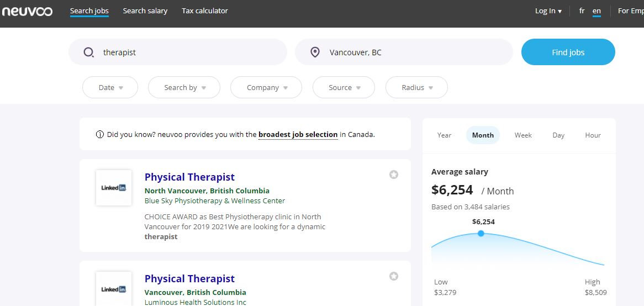Open the Search salary page
The width and height of the screenshot is (644, 306).
(145, 11)
